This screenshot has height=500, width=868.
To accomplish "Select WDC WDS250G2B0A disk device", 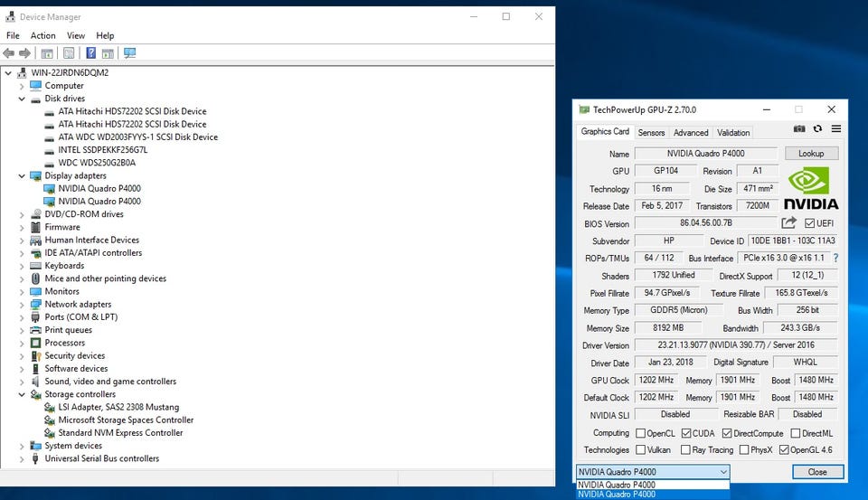I will [x=97, y=163].
